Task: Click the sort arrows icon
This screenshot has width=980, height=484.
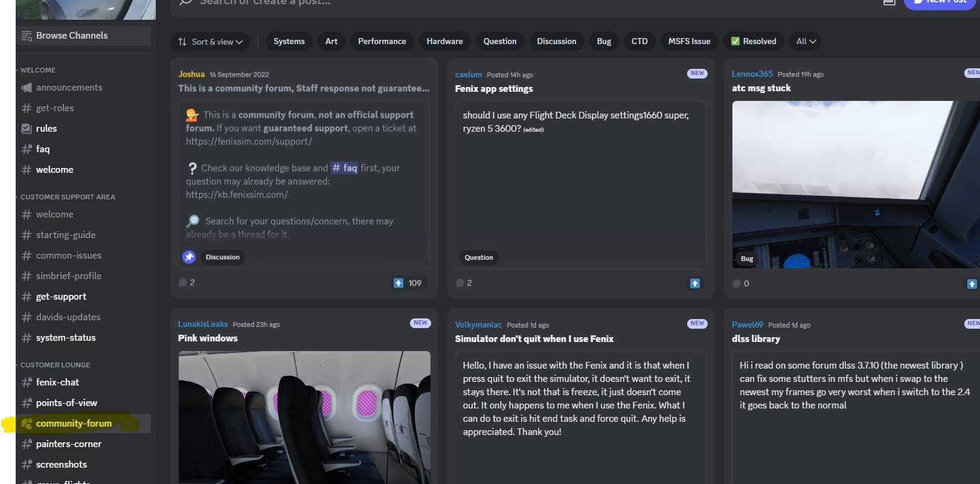Action: pyautogui.click(x=182, y=42)
